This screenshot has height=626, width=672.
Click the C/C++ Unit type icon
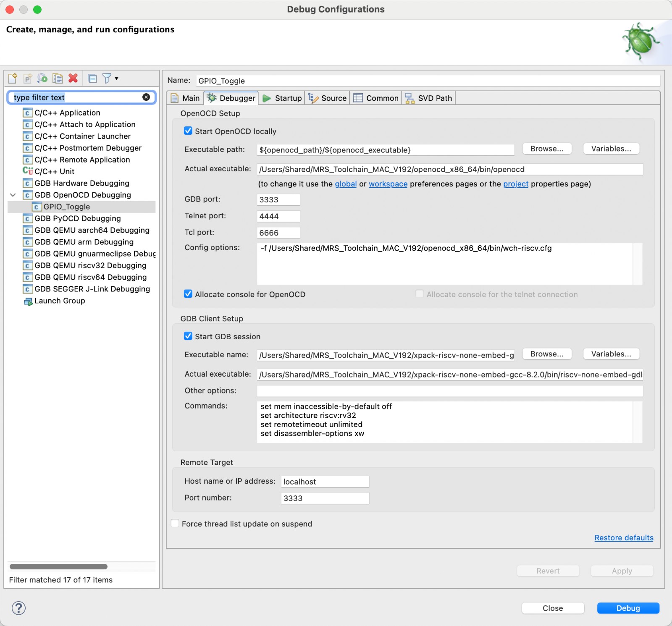[x=28, y=171]
